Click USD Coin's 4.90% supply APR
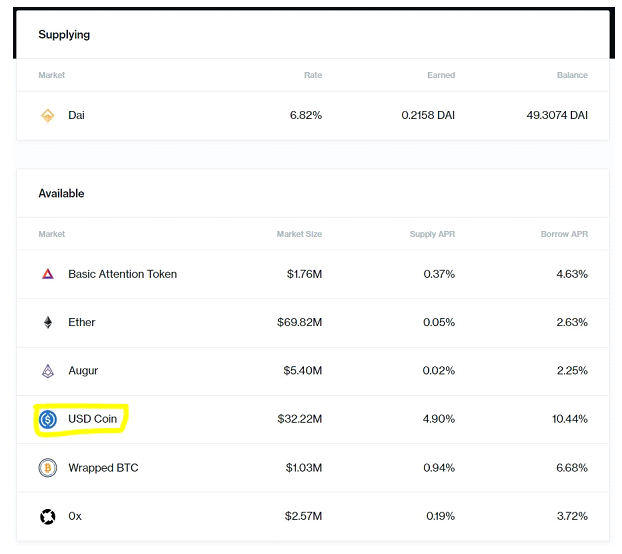The height and width of the screenshot is (554, 622). [438, 419]
